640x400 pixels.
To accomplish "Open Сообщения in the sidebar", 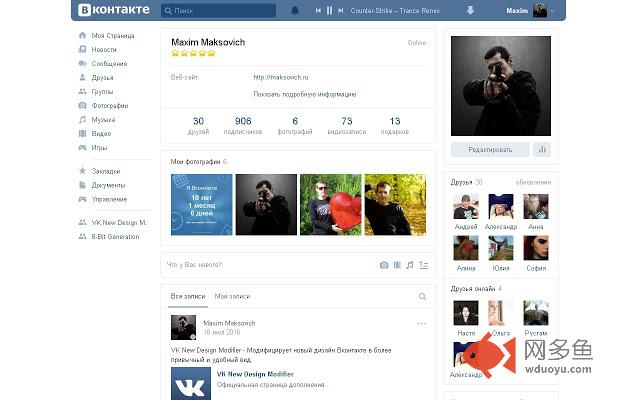I will [109, 64].
